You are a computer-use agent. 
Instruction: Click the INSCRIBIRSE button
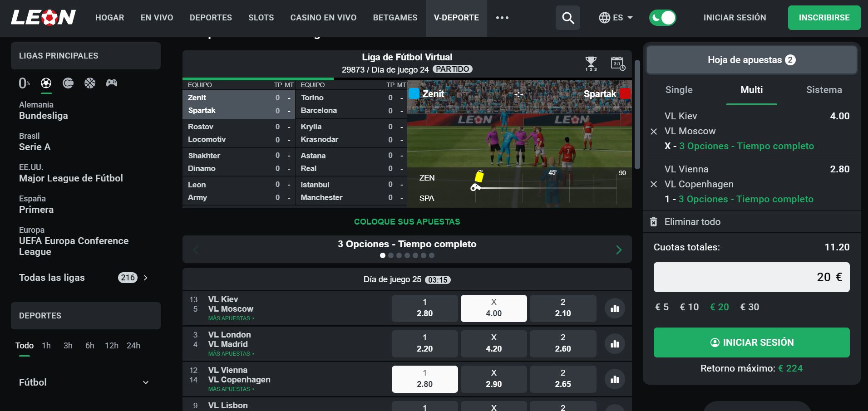[x=824, y=18]
